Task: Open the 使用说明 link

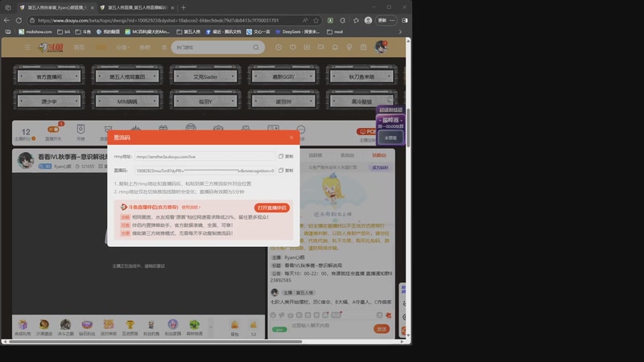Action: point(191,208)
